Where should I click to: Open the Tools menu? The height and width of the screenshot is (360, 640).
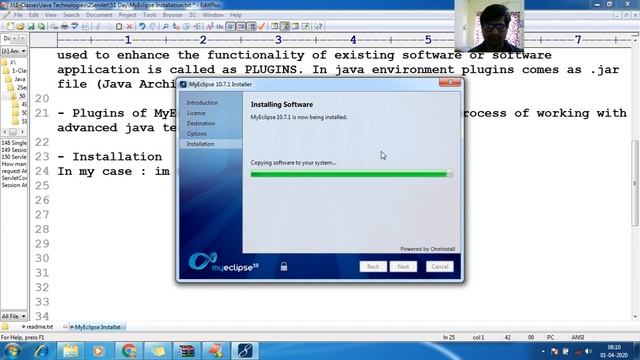pyautogui.click(x=149, y=15)
